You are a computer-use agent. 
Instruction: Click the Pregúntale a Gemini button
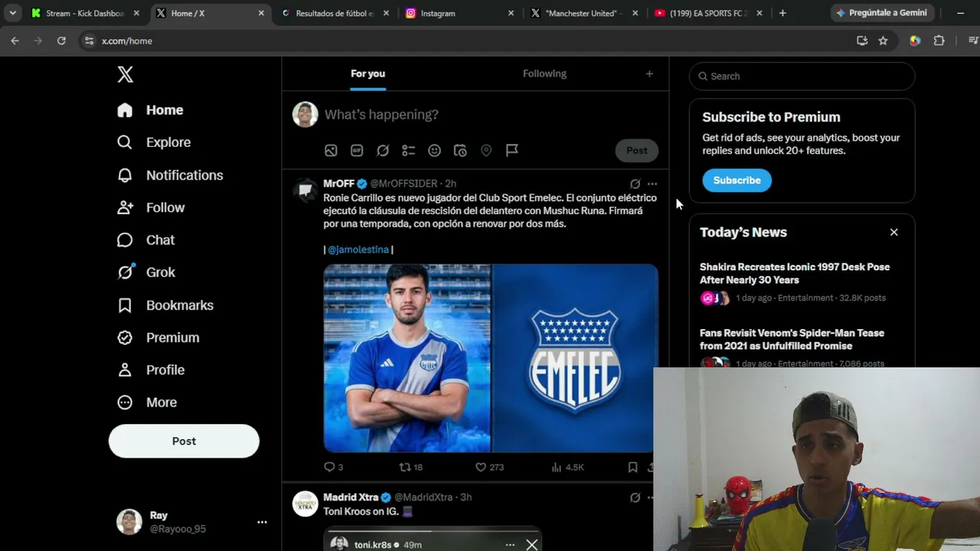point(882,13)
